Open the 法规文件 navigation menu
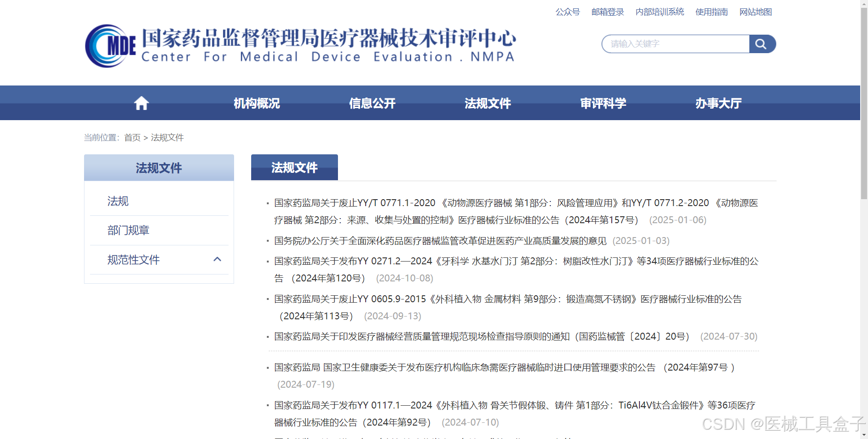The height and width of the screenshot is (439, 868). coord(488,103)
